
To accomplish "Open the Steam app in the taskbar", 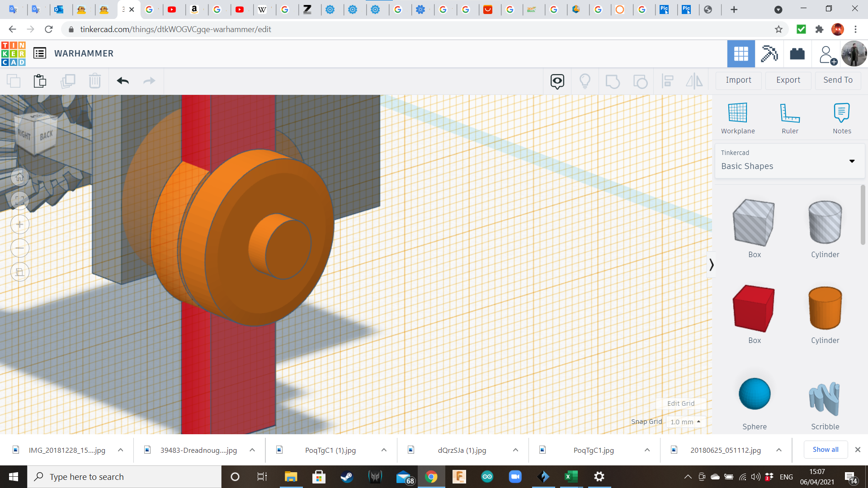I will pyautogui.click(x=347, y=477).
